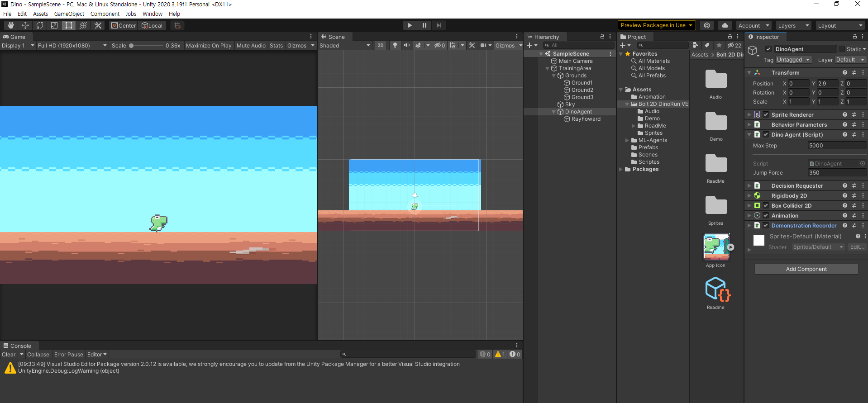Expand Rigidbody 2D component
This screenshot has width=868, height=403.
[x=749, y=196]
